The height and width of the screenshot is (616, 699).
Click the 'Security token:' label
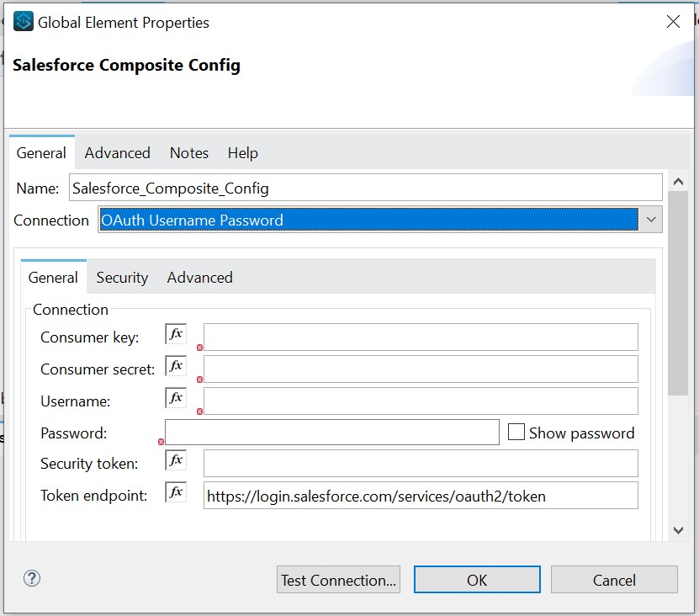click(x=89, y=464)
